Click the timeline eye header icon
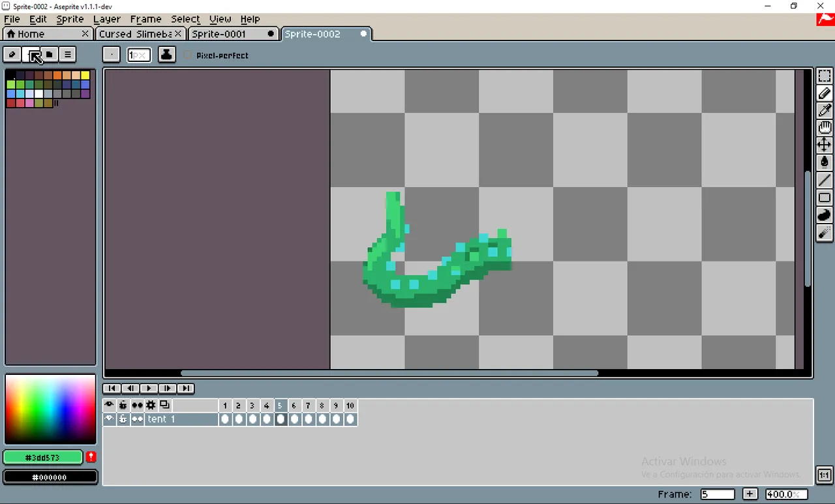This screenshot has height=504, width=835. (109, 405)
